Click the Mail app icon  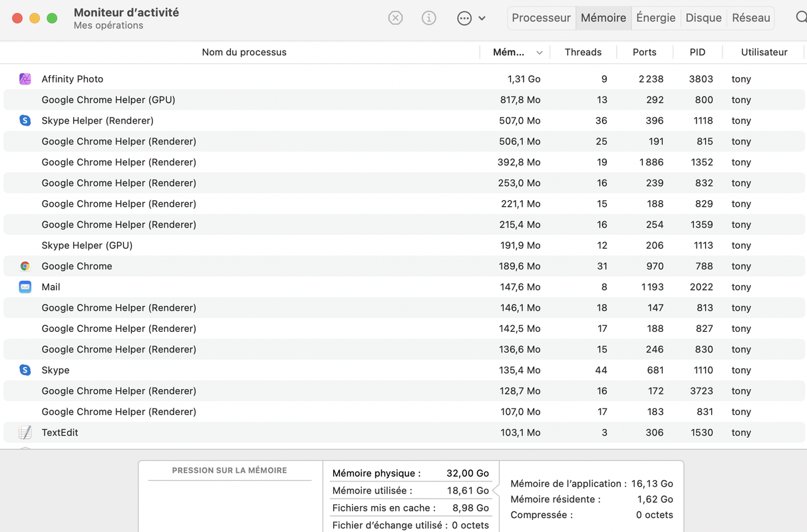[25, 287]
